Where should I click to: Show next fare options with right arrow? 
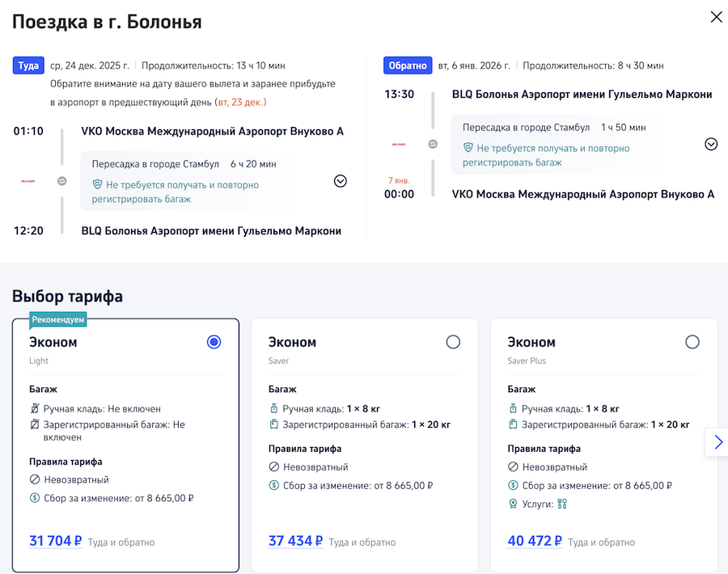717,442
